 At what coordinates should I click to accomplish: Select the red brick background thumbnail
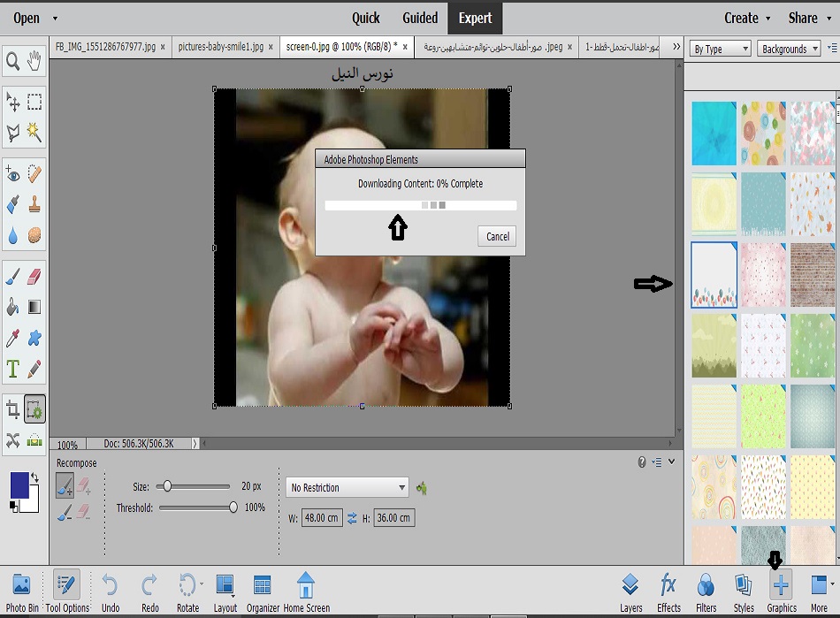pos(812,275)
